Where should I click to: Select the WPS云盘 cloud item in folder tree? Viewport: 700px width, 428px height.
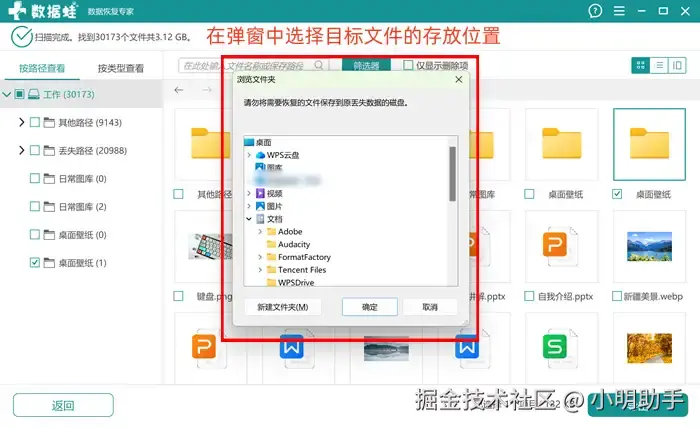tap(277, 155)
